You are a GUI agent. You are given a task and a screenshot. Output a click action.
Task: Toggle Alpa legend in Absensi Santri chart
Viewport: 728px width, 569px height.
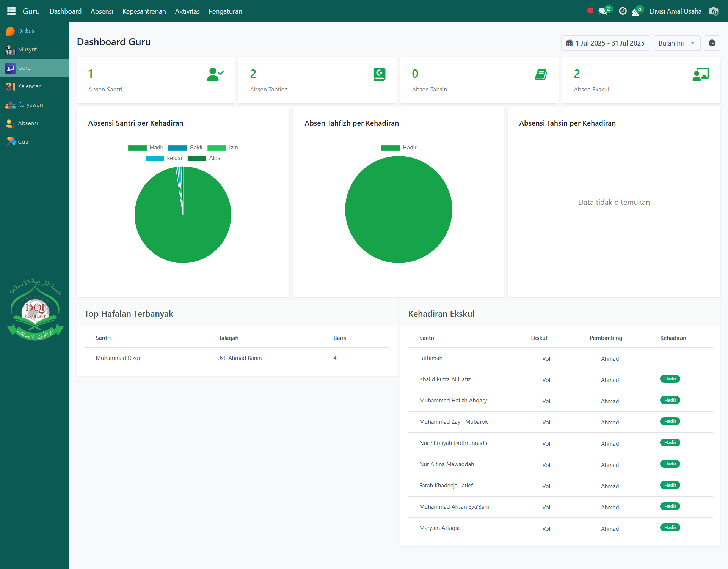pos(205,158)
